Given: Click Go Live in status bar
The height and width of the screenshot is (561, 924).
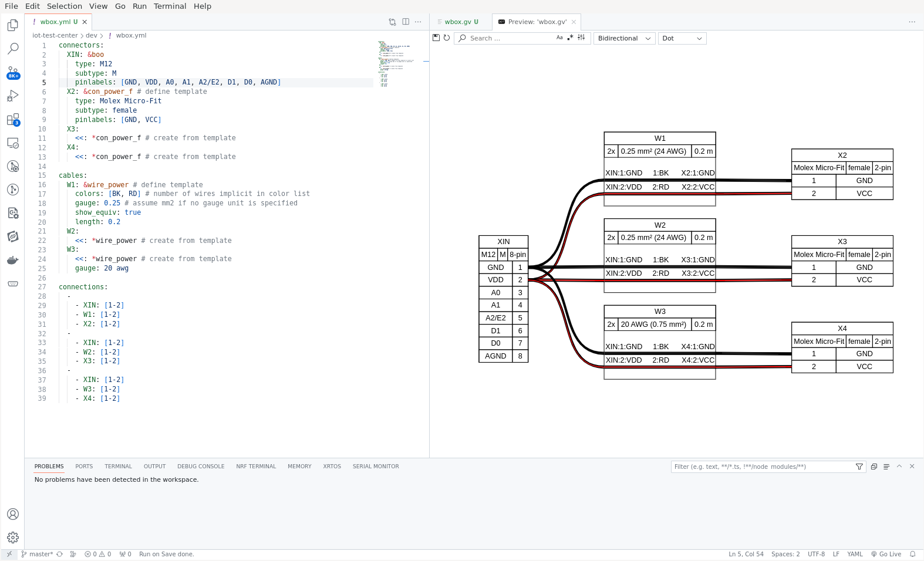Looking at the screenshot, I should coord(886,554).
